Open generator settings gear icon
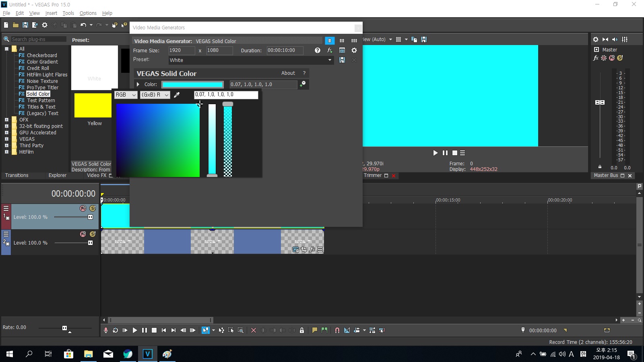Screen dimensions: 644x362 tap(354, 50)
